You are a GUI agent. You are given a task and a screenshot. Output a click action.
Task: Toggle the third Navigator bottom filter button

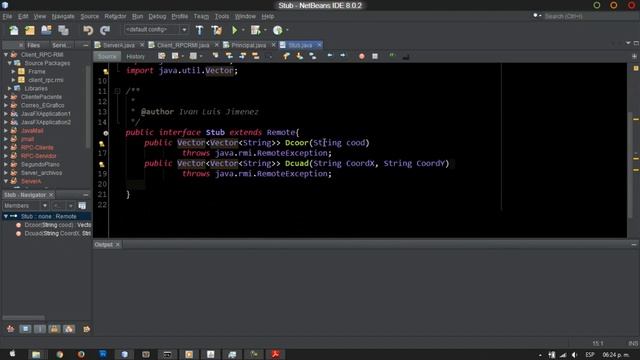pyautogui.click(x=40, y=329)
